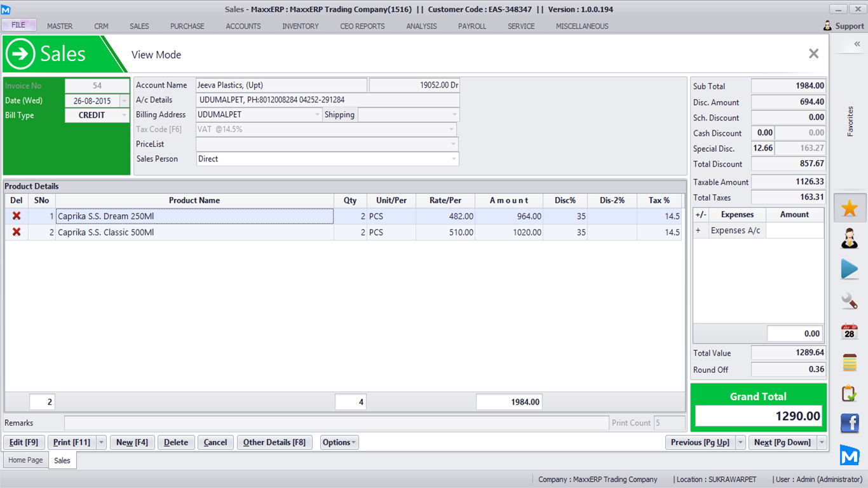Click the Remarks input field
Viewport: 868px width, 488px height.
(x=336, y=423)
